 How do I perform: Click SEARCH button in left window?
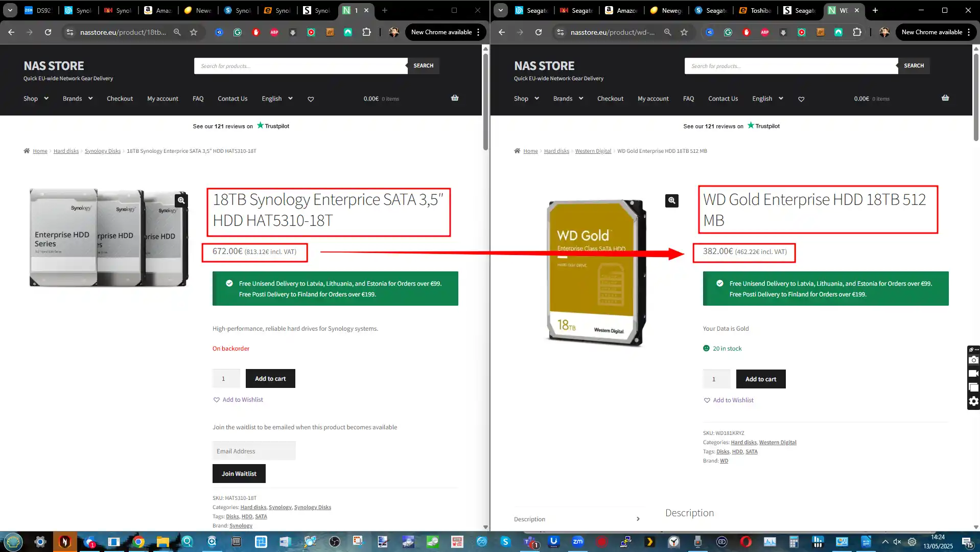point(423,66)
